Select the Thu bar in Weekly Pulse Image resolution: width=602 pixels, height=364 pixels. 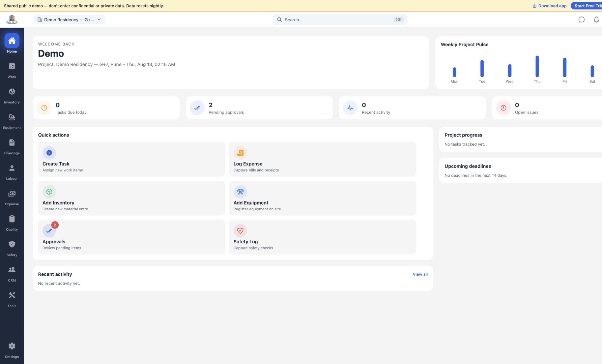pos(537,66)
